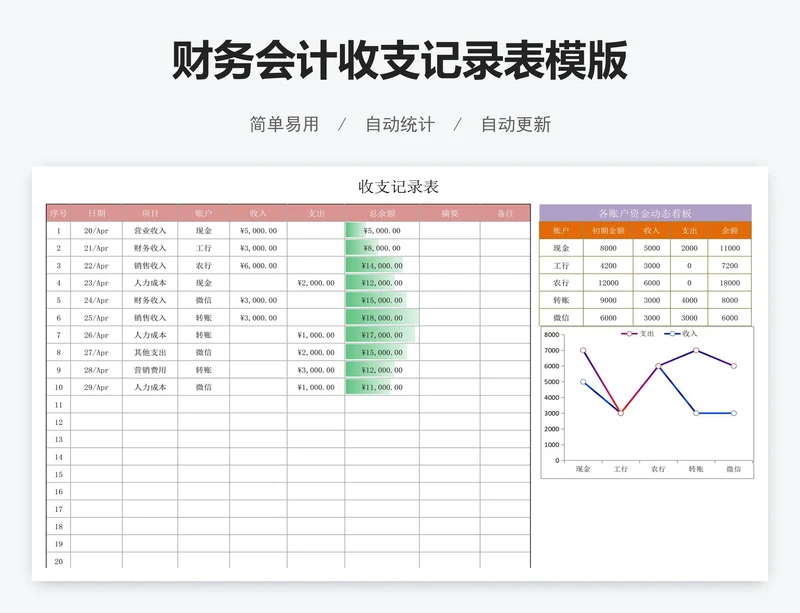Click the 自动统计 subtitle text
Screen dimensions: 800x613
(400, 124)
